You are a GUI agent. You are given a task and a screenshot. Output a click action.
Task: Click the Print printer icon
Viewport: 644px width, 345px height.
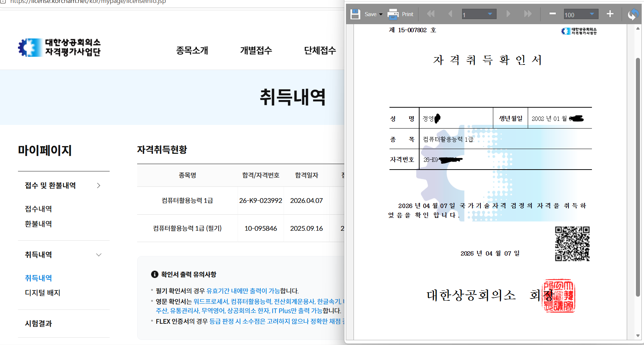[393, 14]
